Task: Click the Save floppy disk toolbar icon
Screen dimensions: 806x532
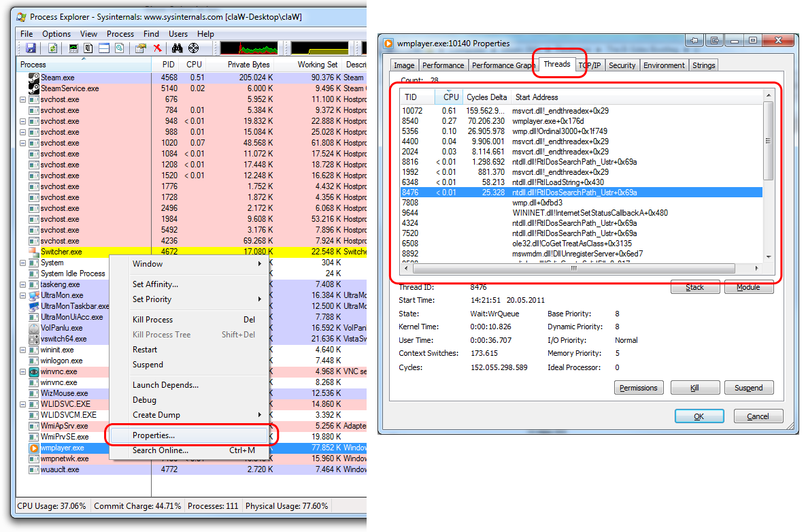Action: click(31, 48)
